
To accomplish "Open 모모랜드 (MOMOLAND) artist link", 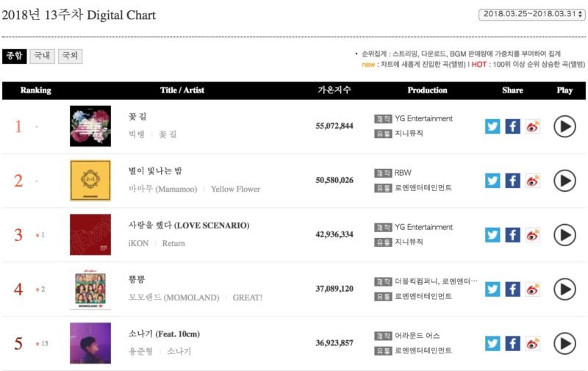I will point(173,298).
